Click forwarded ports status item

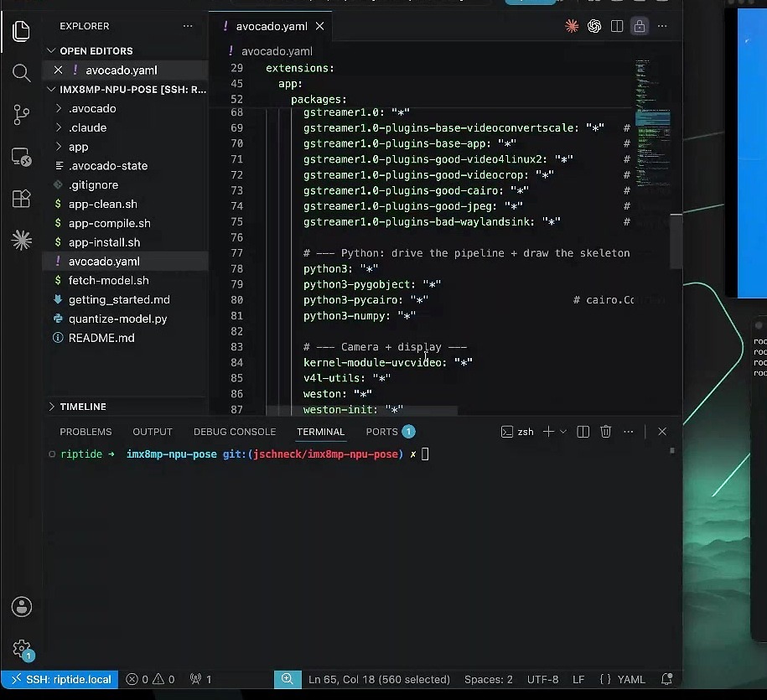201,679
